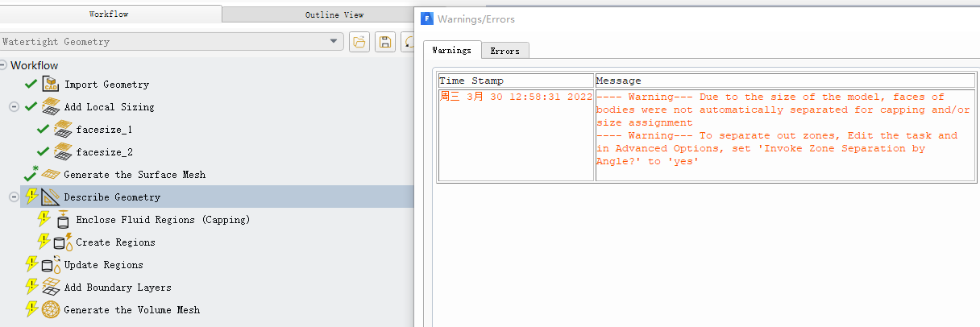
Task: Select the Update Regions task
Action: click(x=103, y=264)
